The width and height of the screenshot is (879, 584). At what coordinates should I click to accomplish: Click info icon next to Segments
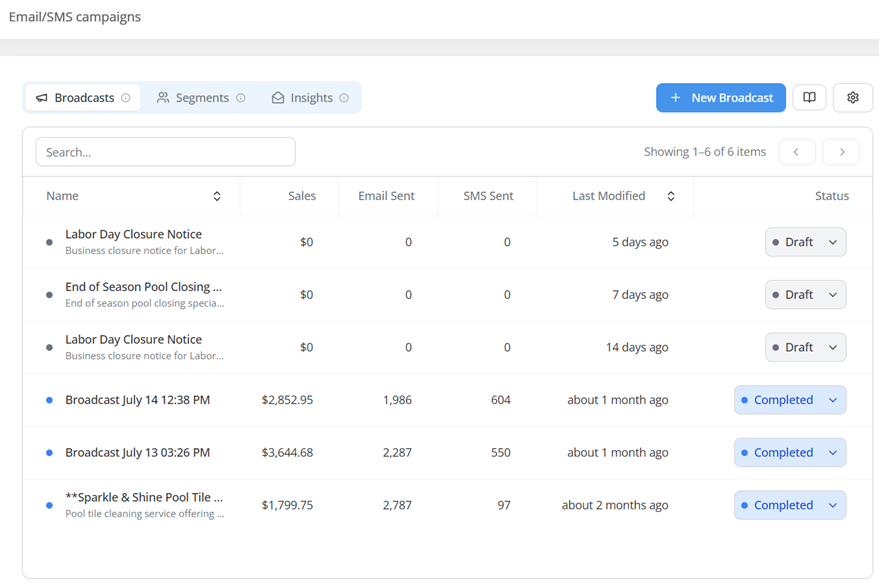point(240,98)
